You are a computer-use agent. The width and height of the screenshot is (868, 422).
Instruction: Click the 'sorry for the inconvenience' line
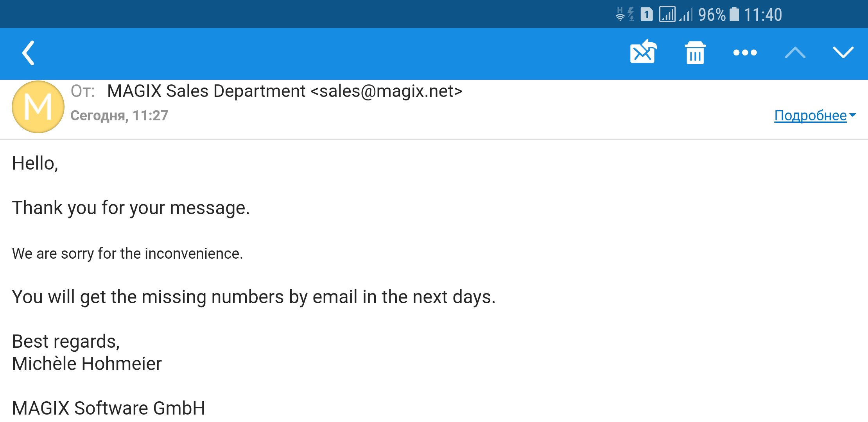point(127,254)
